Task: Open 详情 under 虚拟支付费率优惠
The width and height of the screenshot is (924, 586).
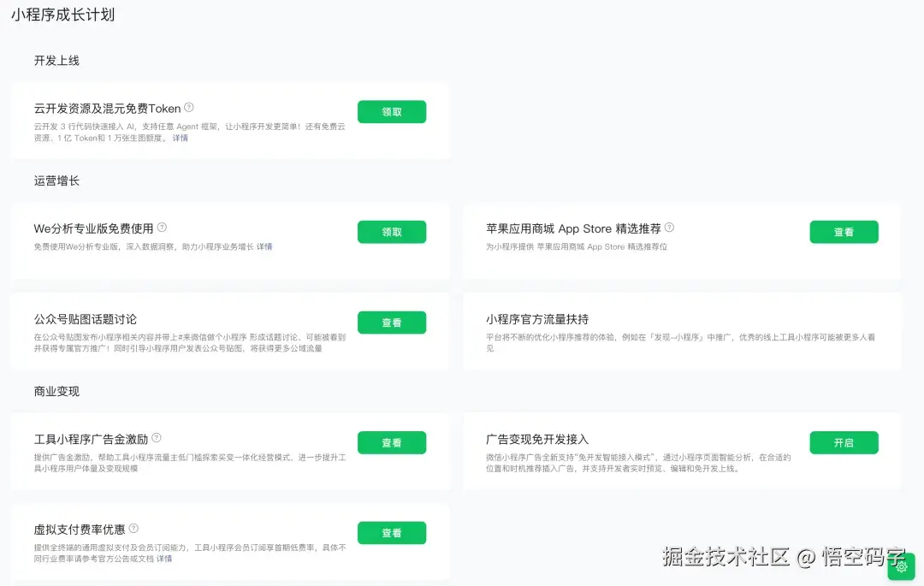Action: click(x=163, y=559)
